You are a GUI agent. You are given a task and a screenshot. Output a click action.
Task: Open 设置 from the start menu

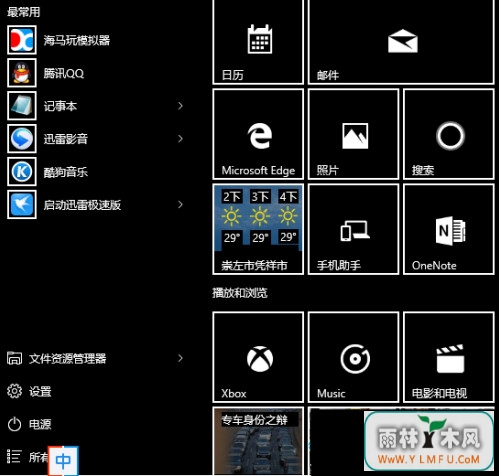point(40,391)
